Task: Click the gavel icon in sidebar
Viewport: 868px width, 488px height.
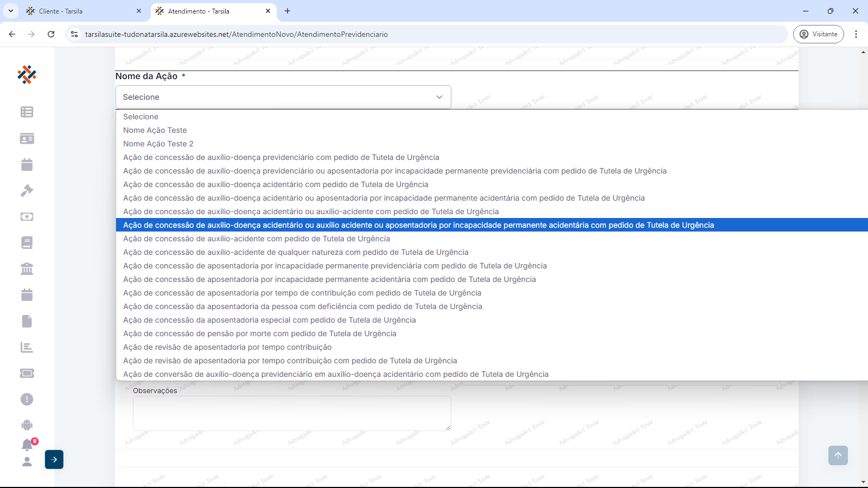Action: point(27,190)
